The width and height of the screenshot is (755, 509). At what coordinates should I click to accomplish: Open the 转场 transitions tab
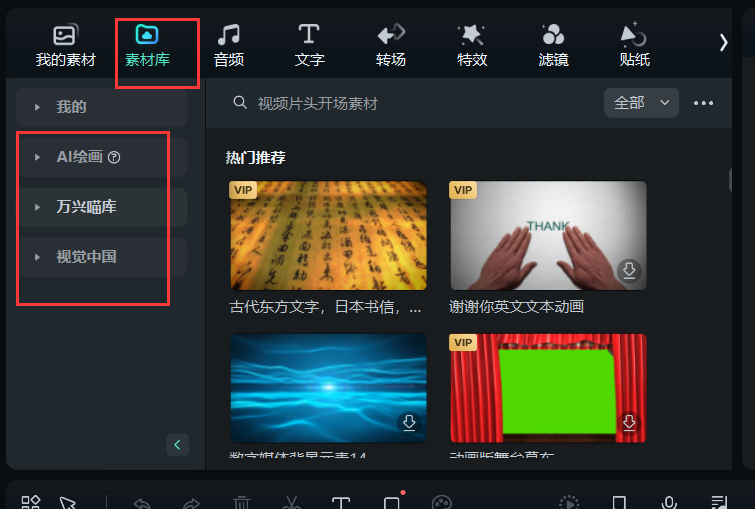391,46
